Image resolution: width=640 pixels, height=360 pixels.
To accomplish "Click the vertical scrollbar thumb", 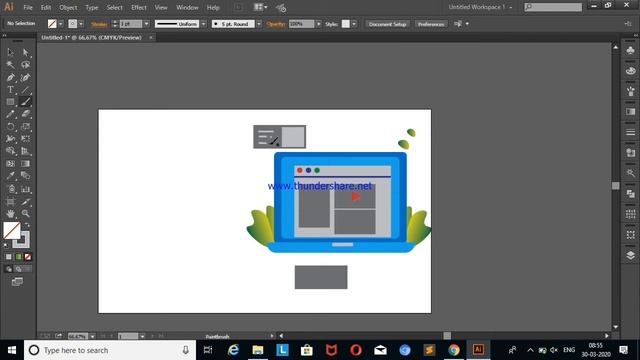I will tap(616, 186).
